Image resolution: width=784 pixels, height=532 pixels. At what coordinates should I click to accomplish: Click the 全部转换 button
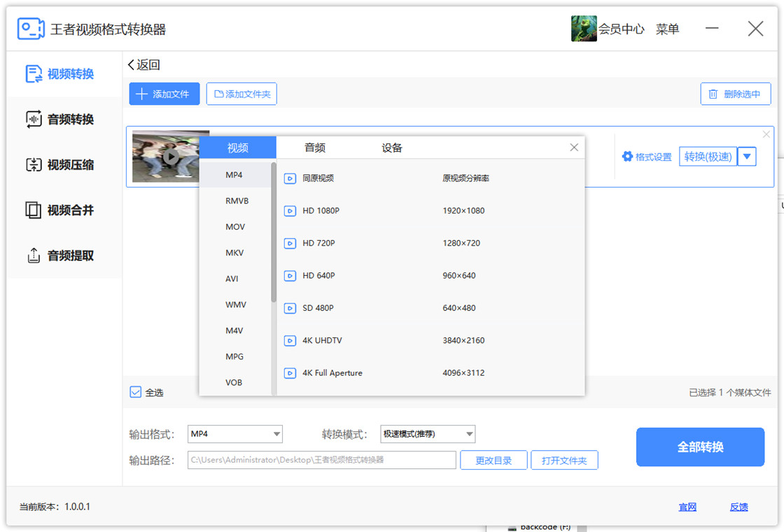[x=700, y=447]
